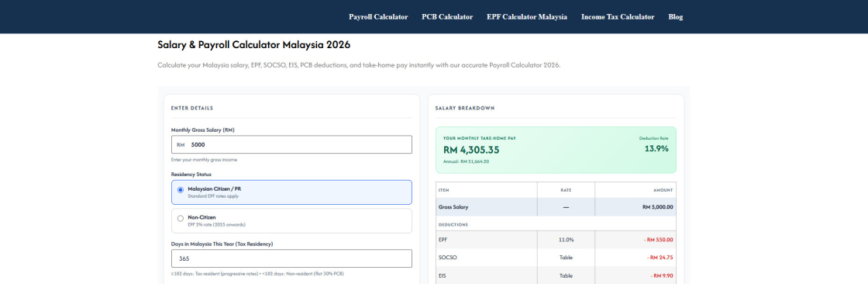The image size is (868, 284).
Task: Click the RM 4,305.35 take-home pay amount
Action: (x=471, y=150)
